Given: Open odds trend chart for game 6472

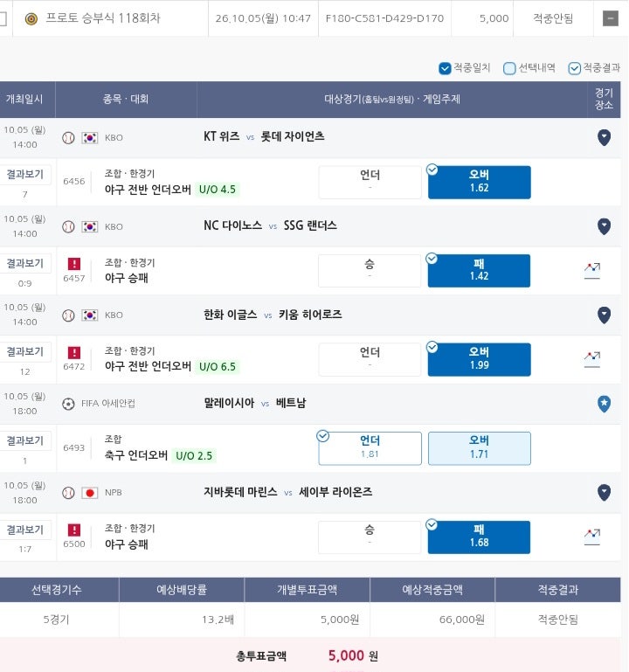Looking at the screenshot, I should (592, 359).
